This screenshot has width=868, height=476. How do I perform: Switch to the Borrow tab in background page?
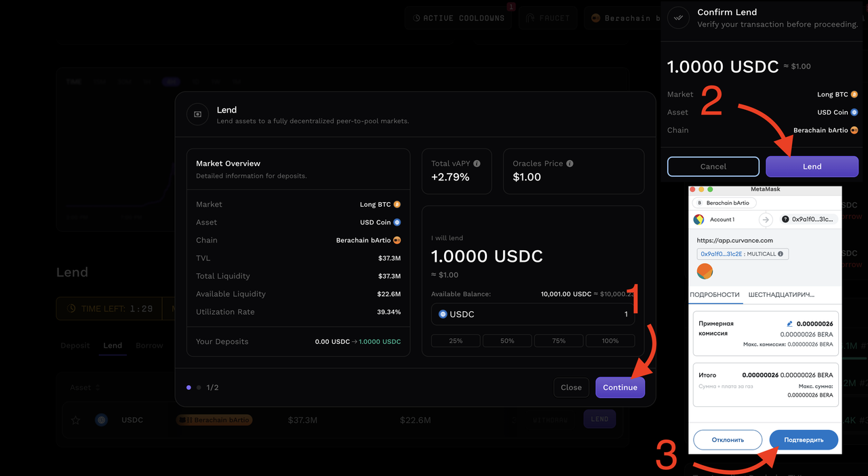click(x=149, y=345)
